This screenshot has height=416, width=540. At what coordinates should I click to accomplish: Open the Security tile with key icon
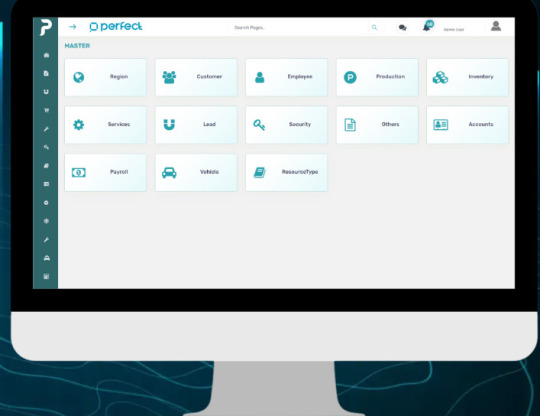point(287,125)
